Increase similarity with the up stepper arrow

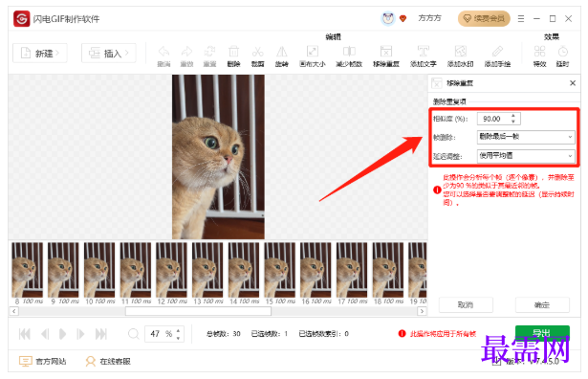(x=513, y=116)
